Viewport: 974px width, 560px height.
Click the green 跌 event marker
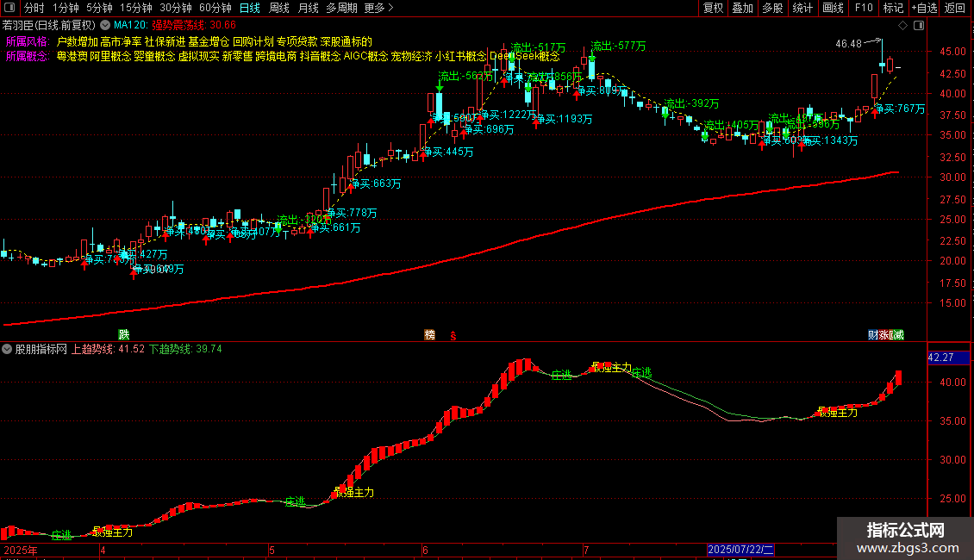[123, 334]
